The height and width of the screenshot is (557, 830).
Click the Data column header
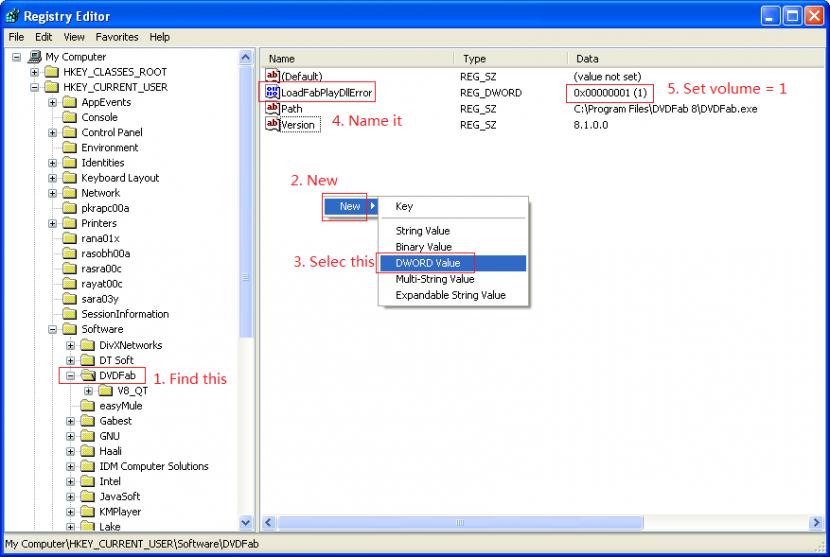[696, 59]
